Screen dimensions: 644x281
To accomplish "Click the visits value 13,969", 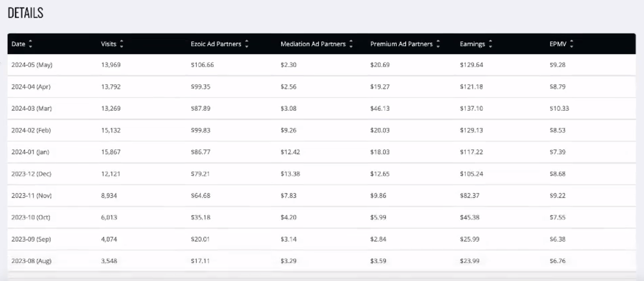I will (111, 65).
